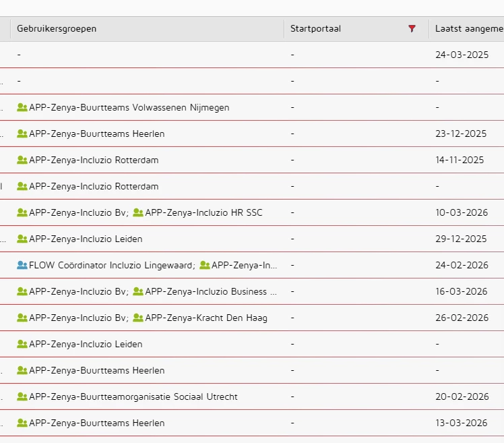Select APP-Zenya-Buurtteams Volwassenen Nijmegen text
This screenshot has height=443, width=504.
coord(129,107)
